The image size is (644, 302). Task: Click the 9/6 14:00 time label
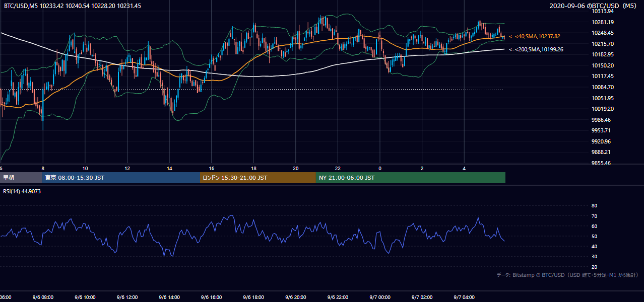coord(169,297)
